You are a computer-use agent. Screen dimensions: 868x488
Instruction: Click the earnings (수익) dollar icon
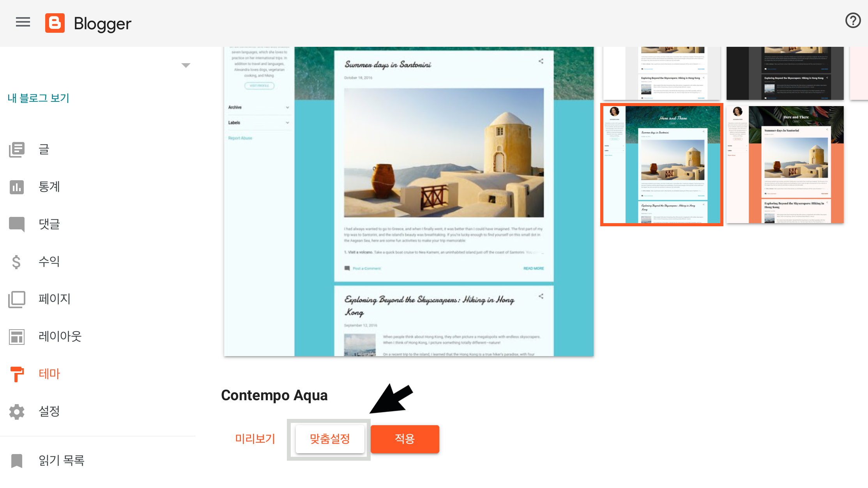coord(16,262)
